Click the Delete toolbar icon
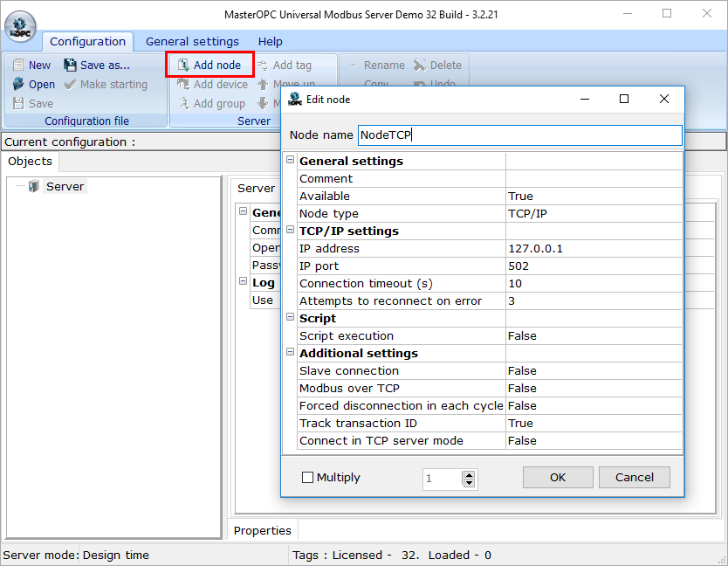 [420, 65]
